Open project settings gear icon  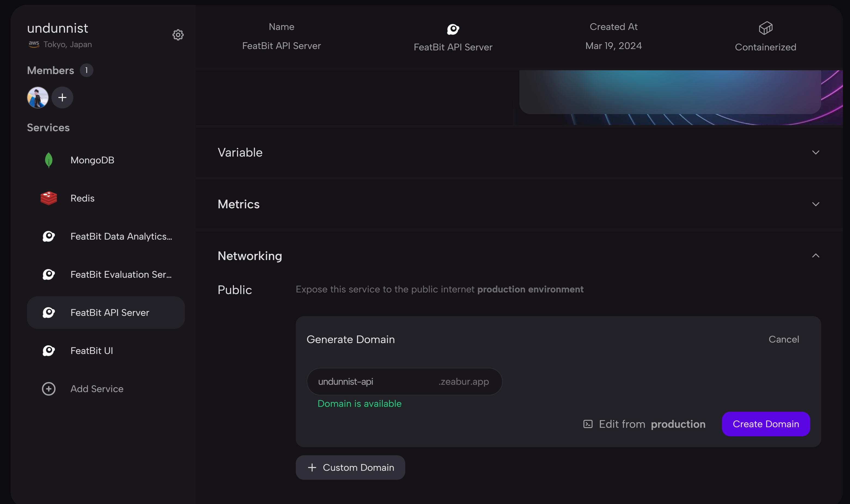pos(178,35)
